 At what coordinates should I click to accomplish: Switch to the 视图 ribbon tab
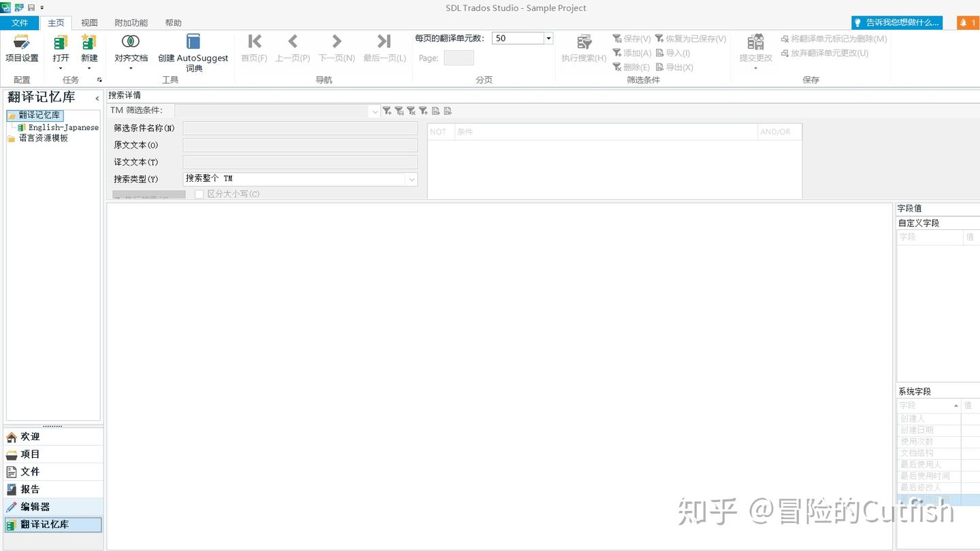click(89, 22)
